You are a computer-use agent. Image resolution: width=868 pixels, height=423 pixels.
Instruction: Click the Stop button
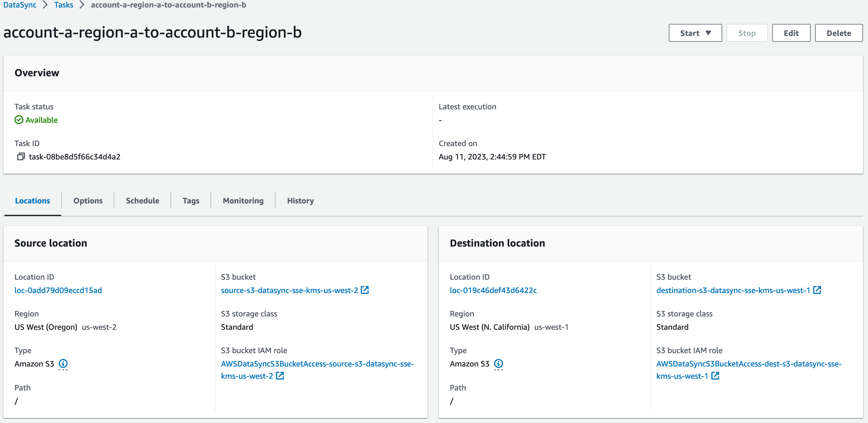(x=747, y=33)
